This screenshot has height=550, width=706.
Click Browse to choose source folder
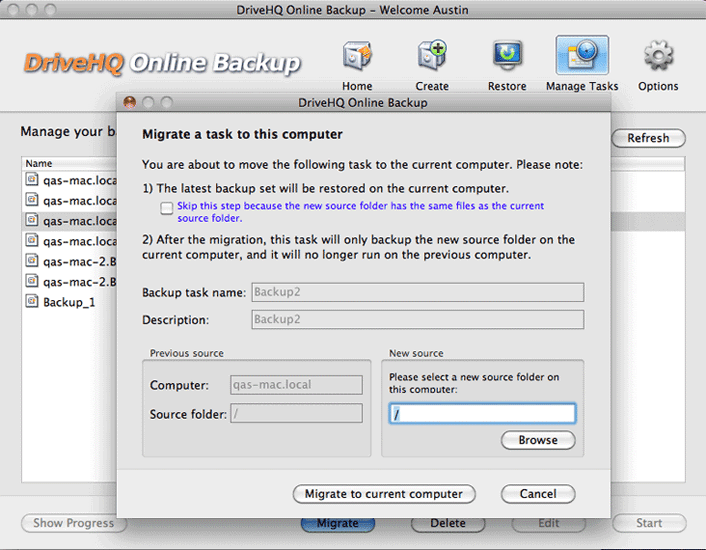pos(538,440)
